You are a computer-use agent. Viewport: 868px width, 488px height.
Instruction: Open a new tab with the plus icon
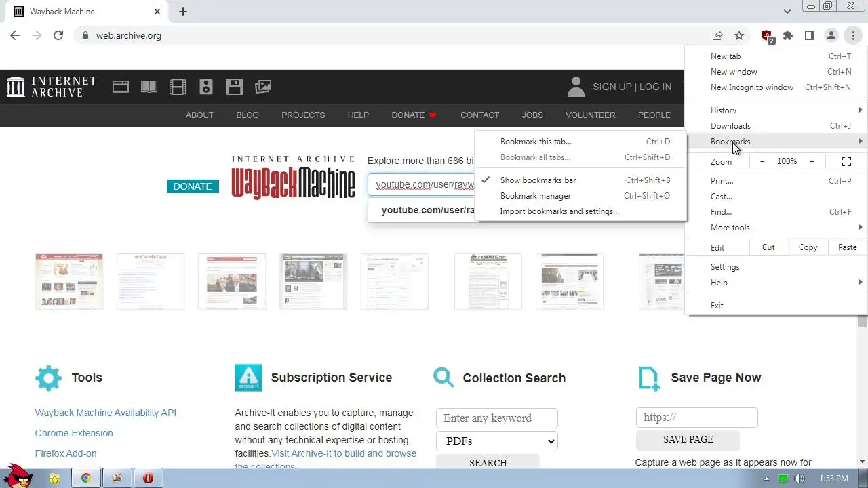pos(183,12)
